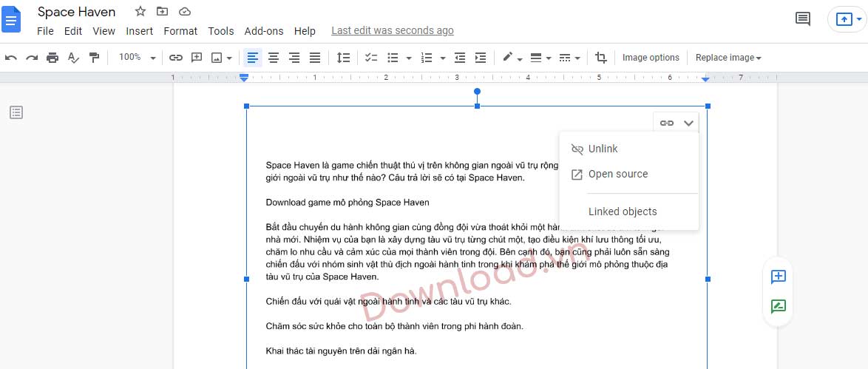Click the Google Docs home icon
The height and width of the screenshot is (369, 868).
(12, 20)
